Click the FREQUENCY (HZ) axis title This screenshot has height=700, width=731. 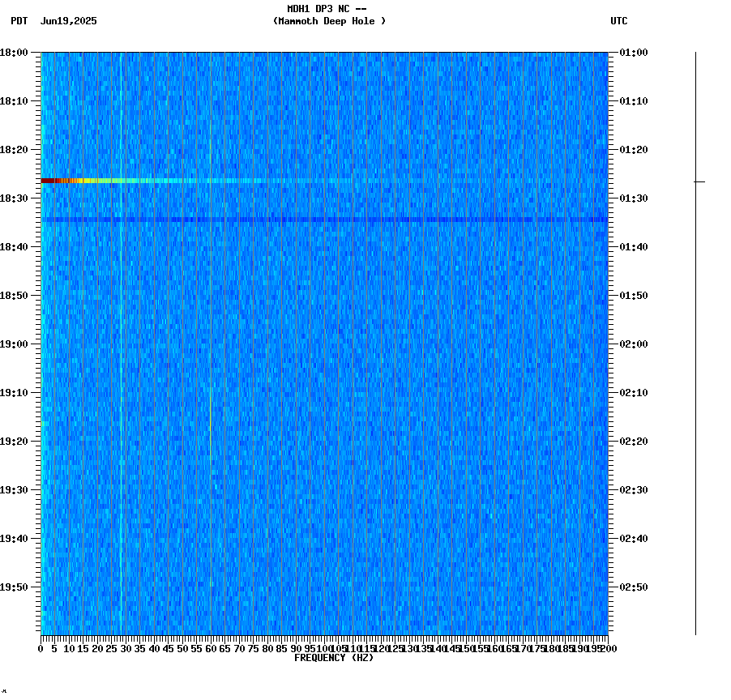[335, 657]
